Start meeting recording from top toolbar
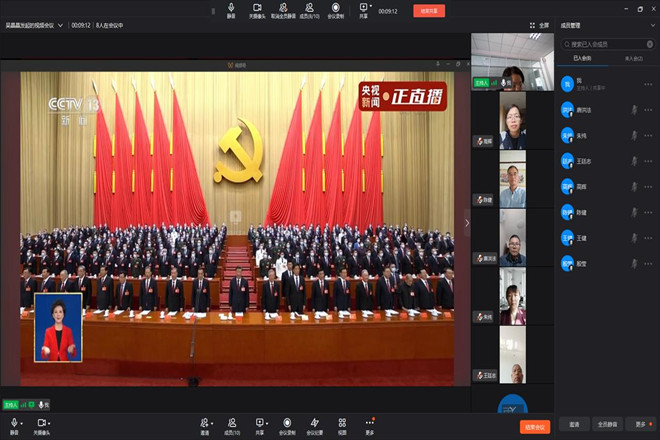This screenshot has width=660, height=440. [335, 10]
